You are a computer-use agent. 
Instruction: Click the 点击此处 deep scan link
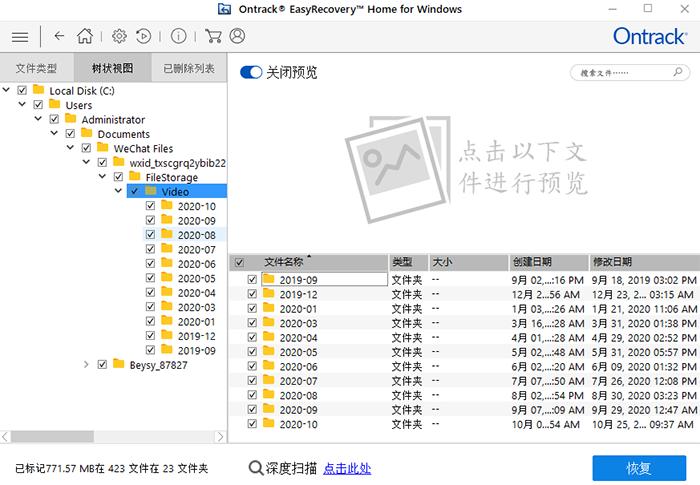pos(347,468)
